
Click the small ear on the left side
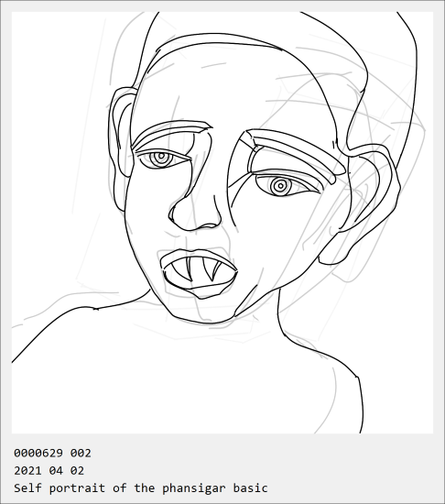tap(121, 132)
